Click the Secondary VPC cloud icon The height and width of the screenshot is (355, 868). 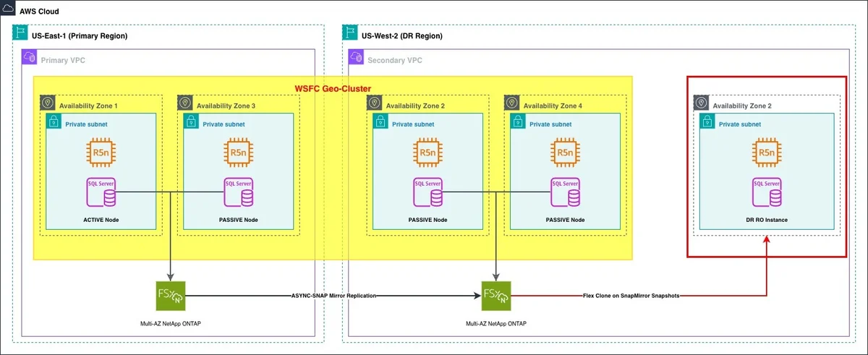click(x=356, y=58)
